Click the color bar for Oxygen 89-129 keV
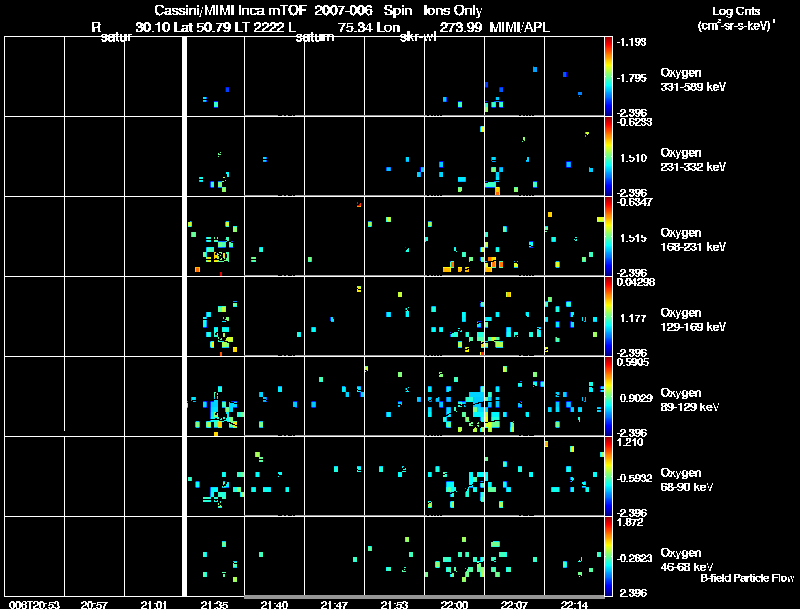 (608, 397)
